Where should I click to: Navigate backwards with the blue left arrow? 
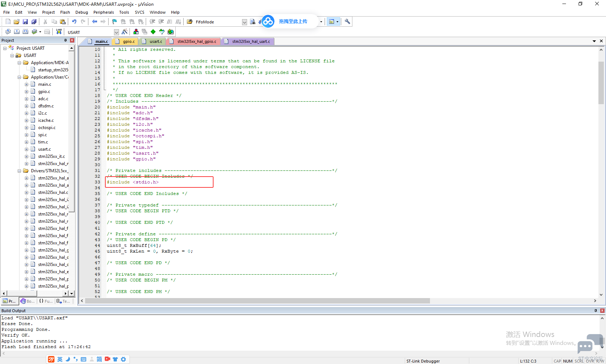click(x=95, y=22)
